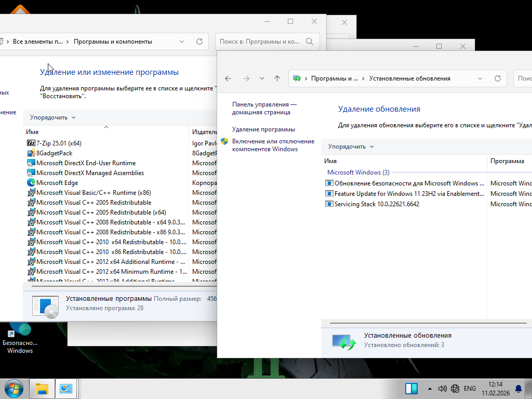Open the notification bell in the tray
532x399 pixels.
click(x=518, y=389)
